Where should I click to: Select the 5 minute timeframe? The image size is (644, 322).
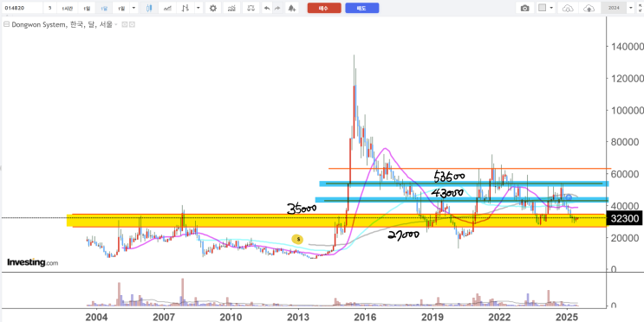point(49,8)
